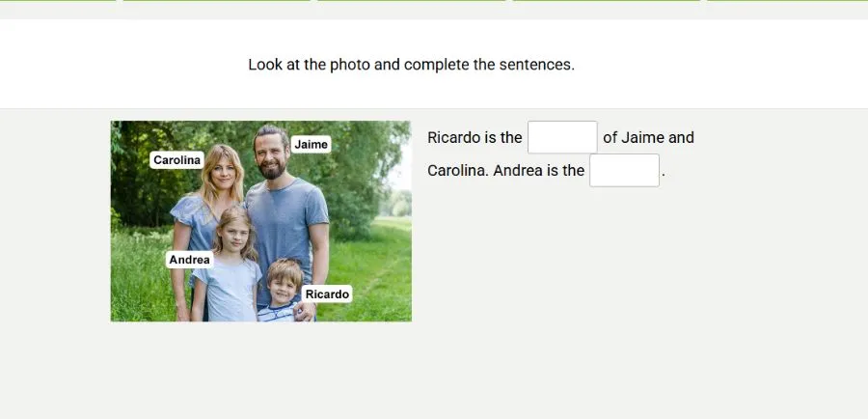The image size is (868, 419).
Task: Click Jaime's bearded face in photo
Action: (271, 156)
